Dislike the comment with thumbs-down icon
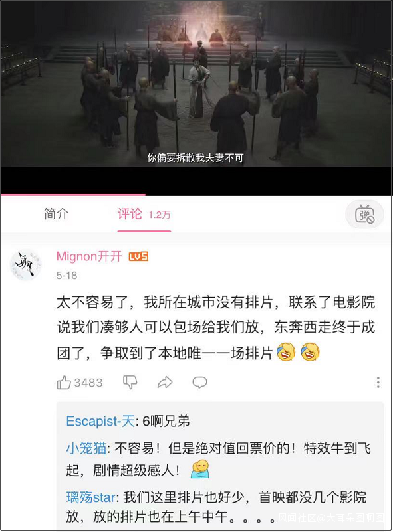The height and width of the screenshot is (532, 393). [130, 382]
